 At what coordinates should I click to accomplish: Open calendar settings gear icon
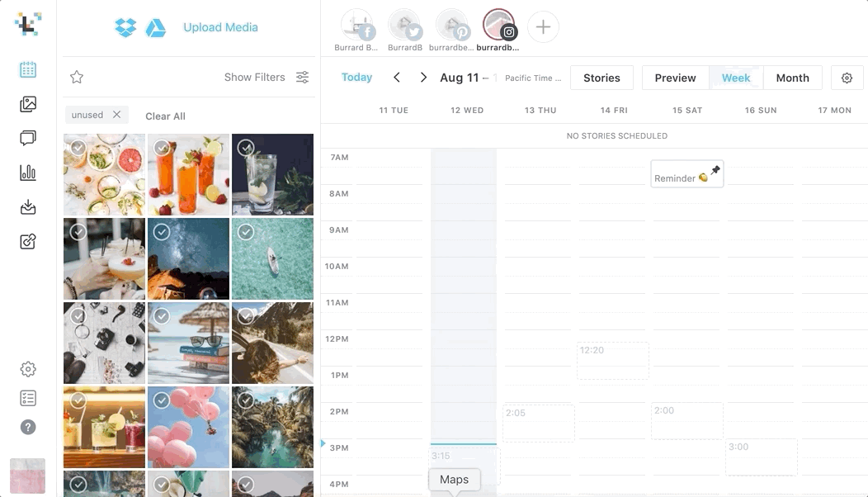tap(847, 78)
